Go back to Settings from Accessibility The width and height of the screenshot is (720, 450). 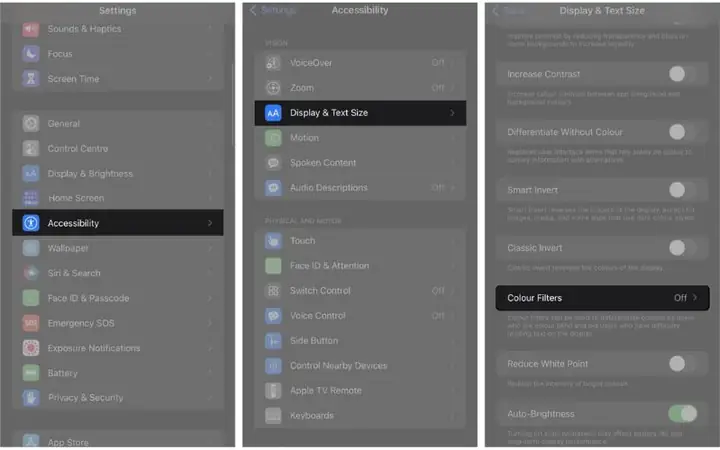coord(273,10)
